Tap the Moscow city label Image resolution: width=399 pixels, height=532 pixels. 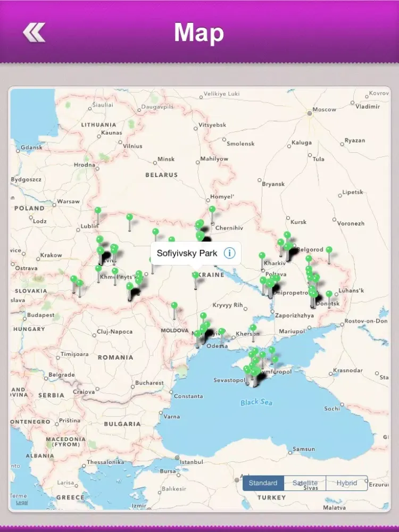pyautogui.click(x=324, y=110)
